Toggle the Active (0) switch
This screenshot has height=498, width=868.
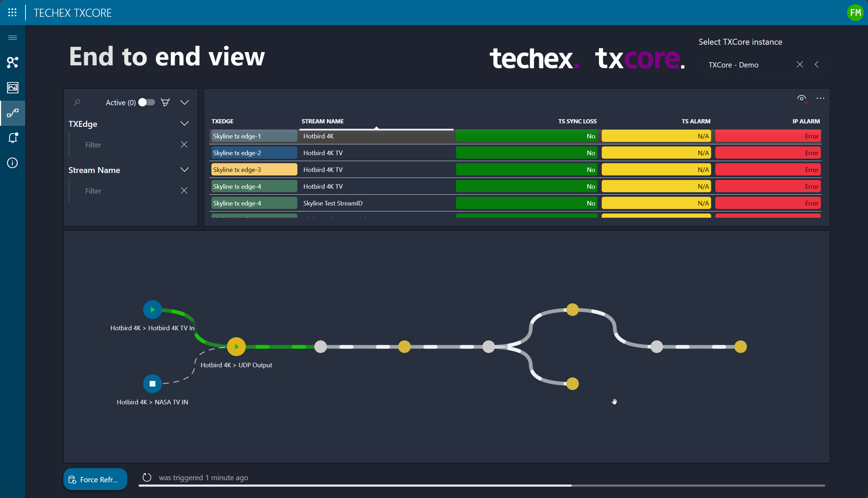coord(146,102)
